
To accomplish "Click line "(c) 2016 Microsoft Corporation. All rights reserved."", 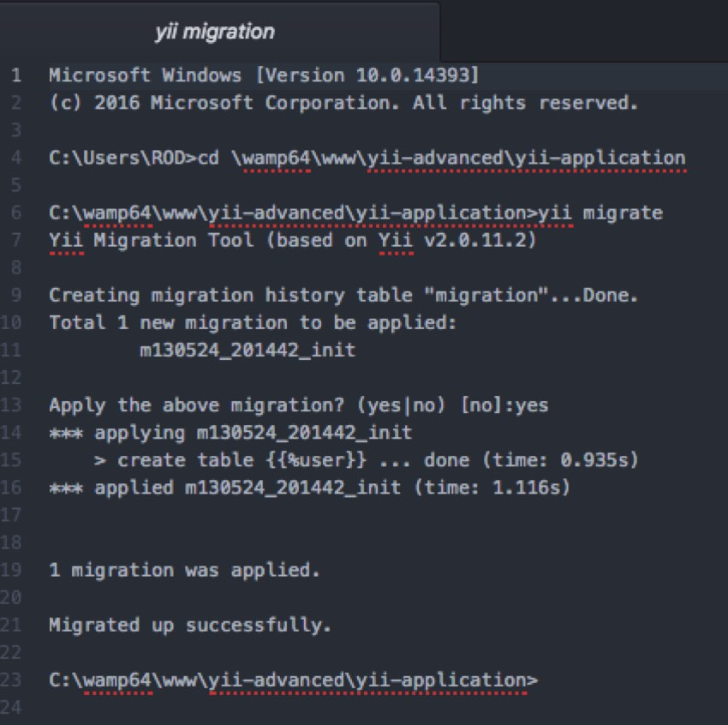I will [x=343, y=103].
